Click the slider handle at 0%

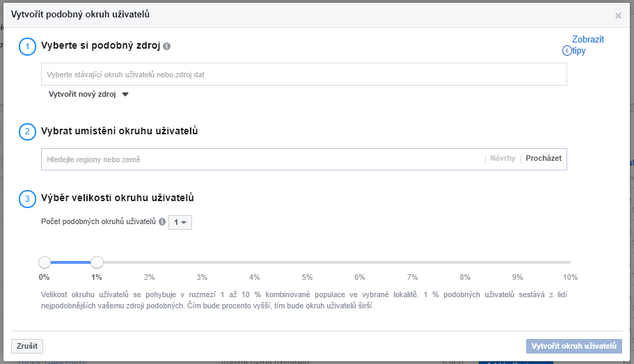[x=45, y=262]
